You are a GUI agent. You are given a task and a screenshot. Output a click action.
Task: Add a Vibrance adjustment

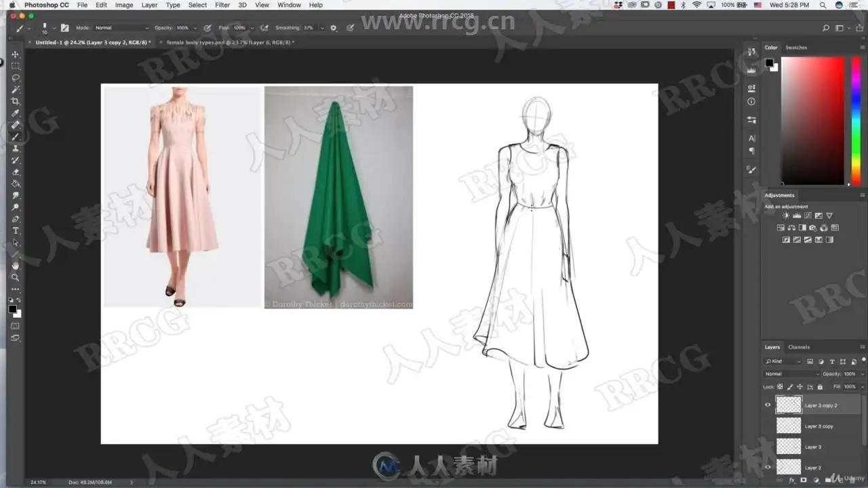[x=829, y=216]
